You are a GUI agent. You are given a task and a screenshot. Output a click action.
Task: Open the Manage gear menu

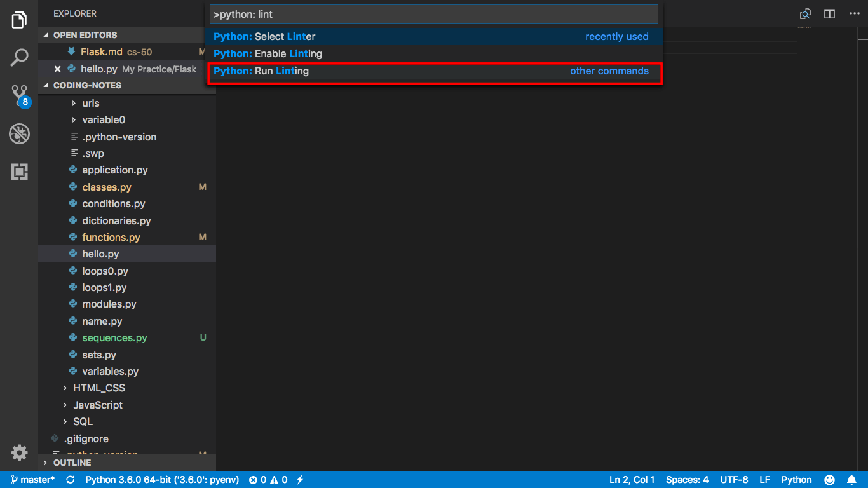click(x=19, y=452)
